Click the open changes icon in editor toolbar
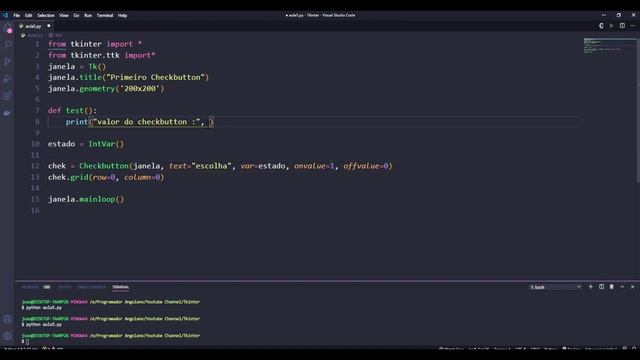This screenshot has height=360, width=640. pyautogui.click(x=601, y=26)
